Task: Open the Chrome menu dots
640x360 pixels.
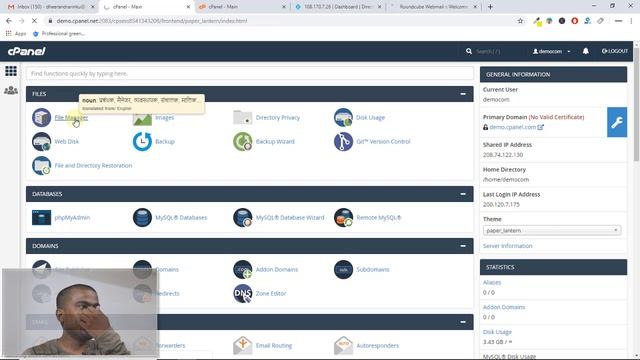Action: 631,21
